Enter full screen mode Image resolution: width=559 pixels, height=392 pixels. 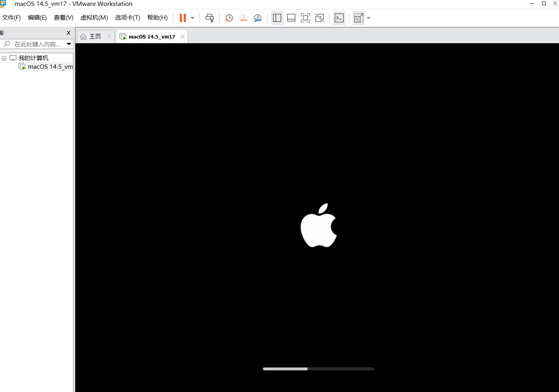point(305,18)
